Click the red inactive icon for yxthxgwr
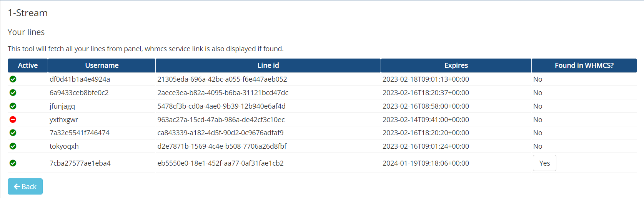644x198 pixels. pos(13,119)
